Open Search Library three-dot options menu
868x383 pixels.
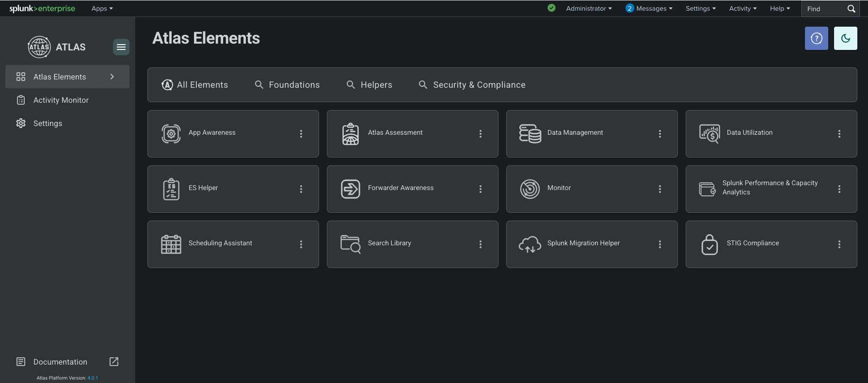481,244
